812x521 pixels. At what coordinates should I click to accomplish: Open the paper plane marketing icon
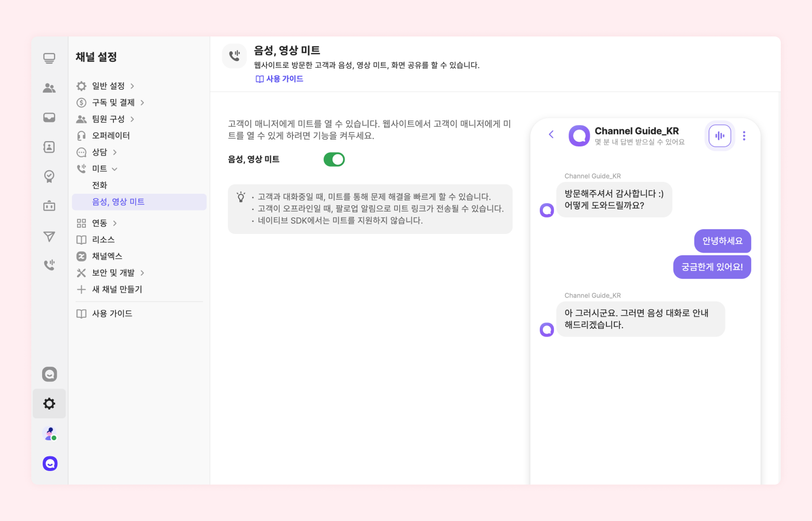pyautogui.click(x=49, y=237)
